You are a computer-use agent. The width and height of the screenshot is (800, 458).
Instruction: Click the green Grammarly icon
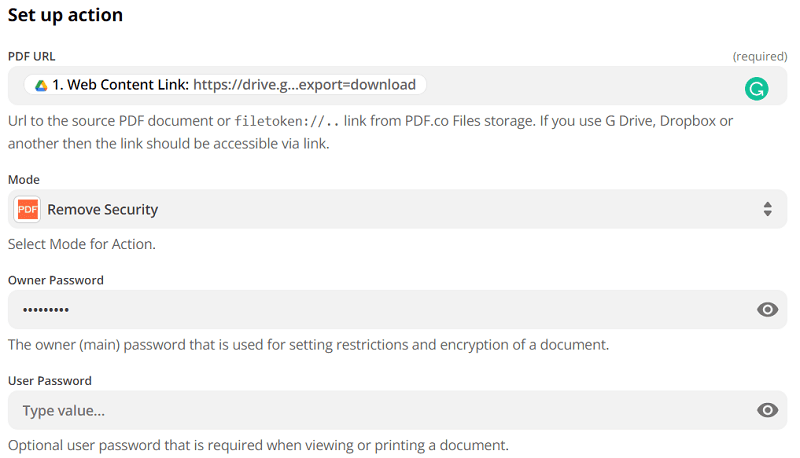757,89
